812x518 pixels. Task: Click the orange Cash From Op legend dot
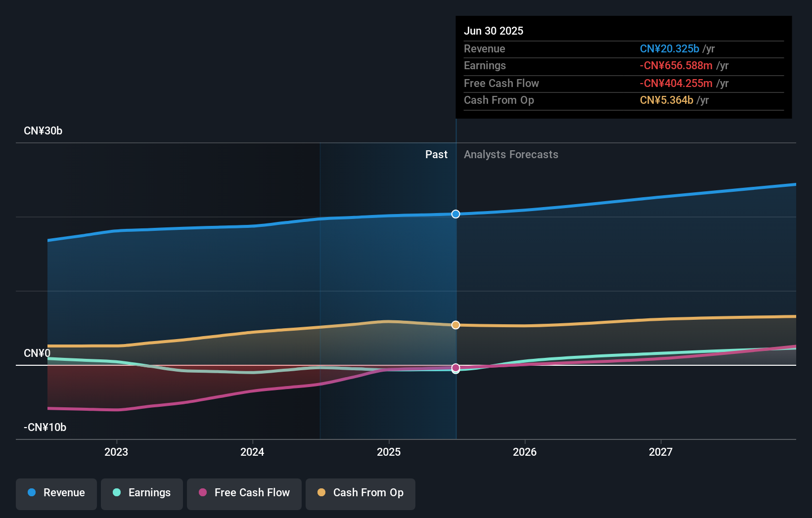(x=321, y=493)
